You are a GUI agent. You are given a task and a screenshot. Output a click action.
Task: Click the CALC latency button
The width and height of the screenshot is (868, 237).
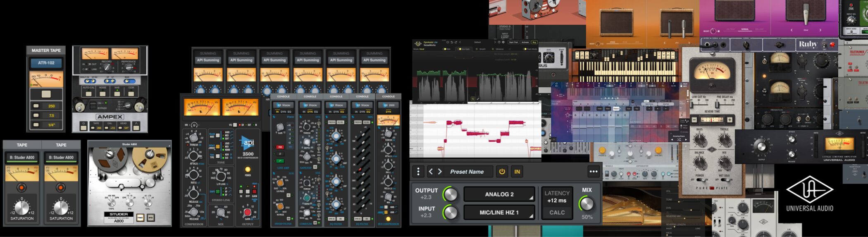pyautogui.click(x=557, y=213)
